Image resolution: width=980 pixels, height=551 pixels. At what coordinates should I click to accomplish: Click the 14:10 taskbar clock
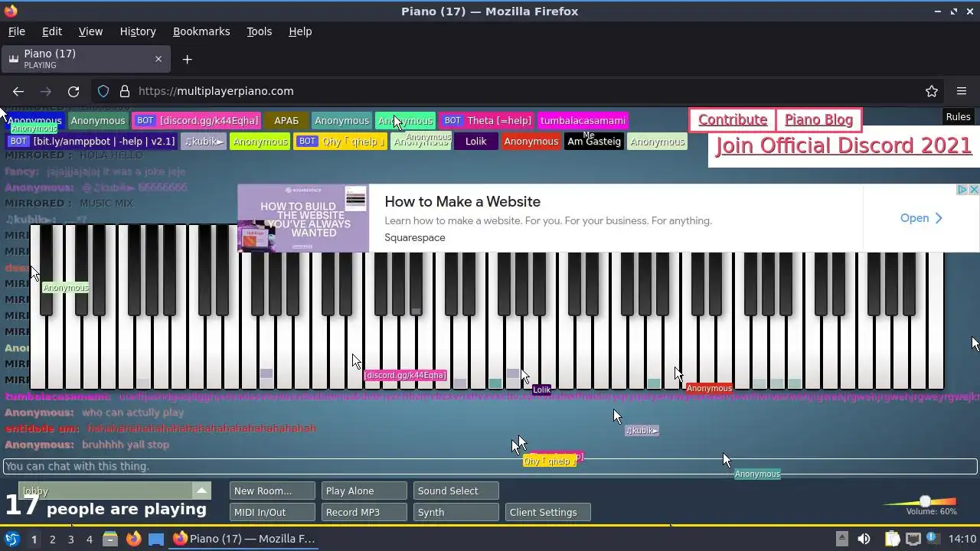pyautogui.click(x=962, y=539)
